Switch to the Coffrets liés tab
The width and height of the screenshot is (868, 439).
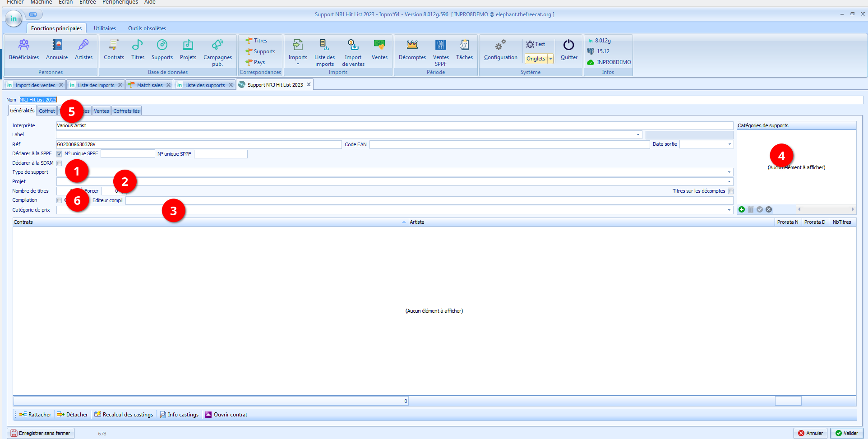tap(126, 111)
